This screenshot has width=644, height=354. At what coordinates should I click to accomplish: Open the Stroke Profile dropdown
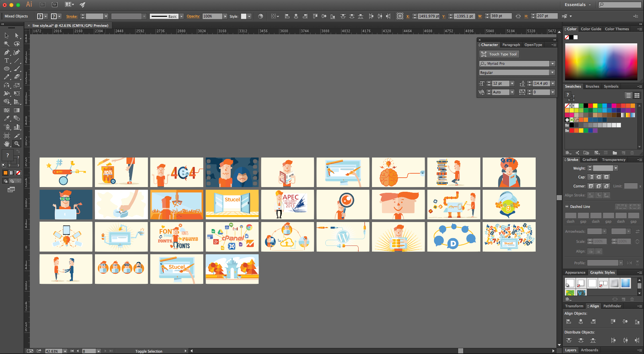621,263
